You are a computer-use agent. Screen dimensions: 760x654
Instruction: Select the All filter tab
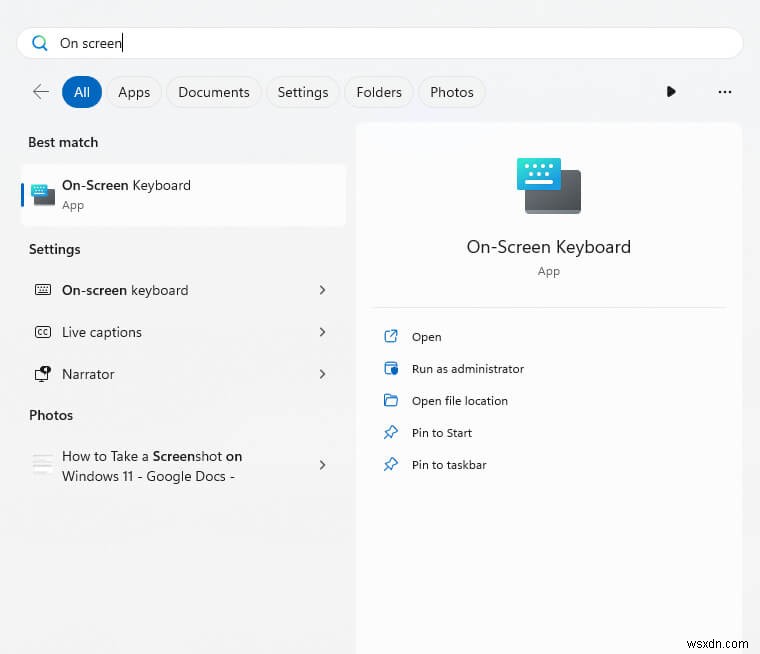point(82,92)
